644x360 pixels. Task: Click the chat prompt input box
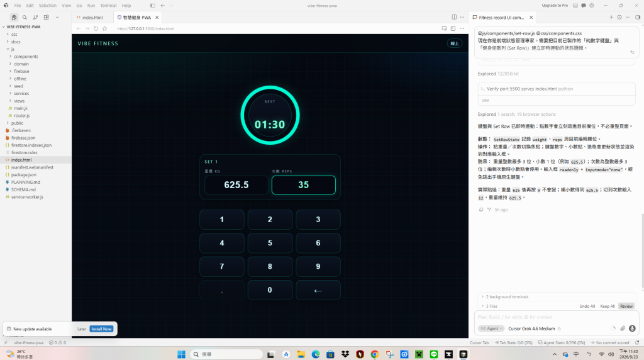coord(557,317)
